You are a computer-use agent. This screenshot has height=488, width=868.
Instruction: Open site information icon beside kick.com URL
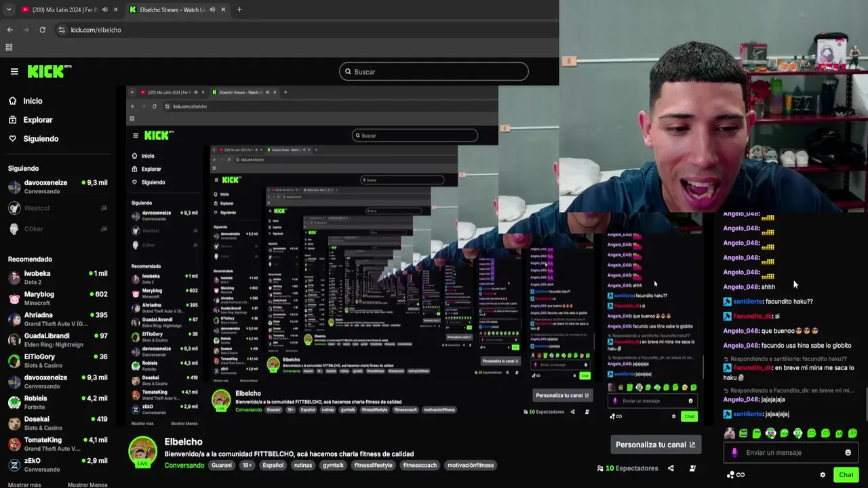tap(62, 30)
